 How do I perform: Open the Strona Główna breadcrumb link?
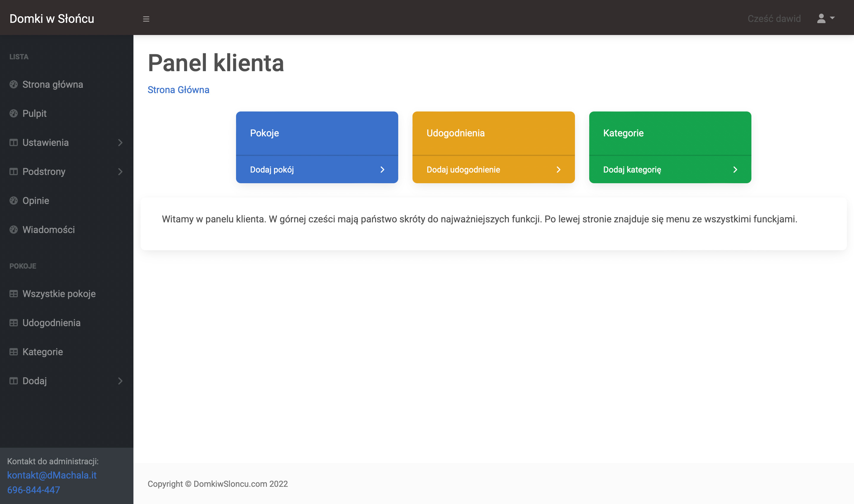coord(178,90)
